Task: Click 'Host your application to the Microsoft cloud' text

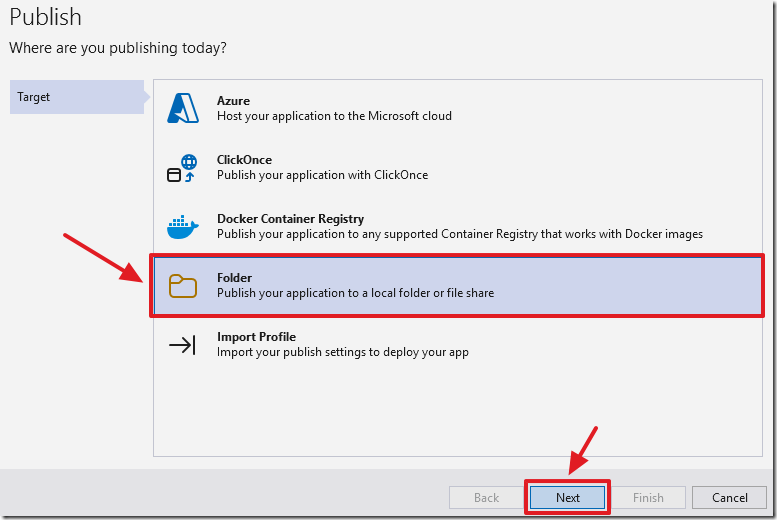Action: point(334,116)
